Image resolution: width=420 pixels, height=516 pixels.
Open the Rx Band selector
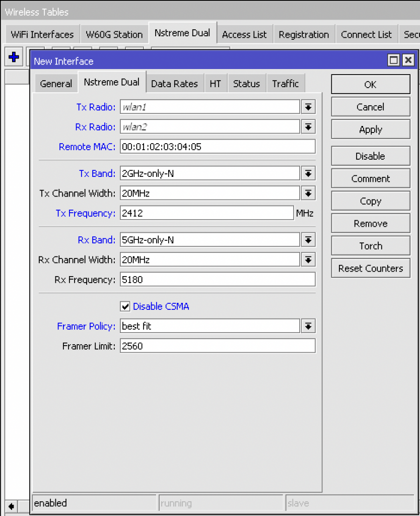pos(308,239)
